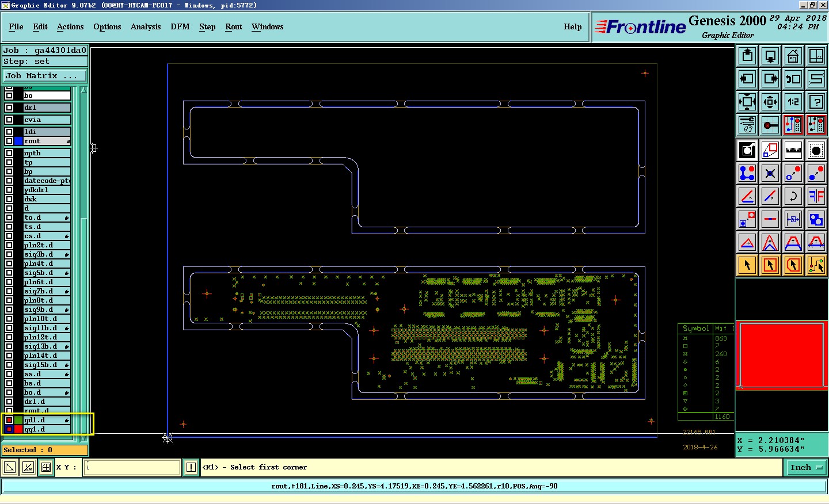Viewport: 829px width, 504px height.
Task: Click the overlapping blue shapes icon
Action: 816,219
